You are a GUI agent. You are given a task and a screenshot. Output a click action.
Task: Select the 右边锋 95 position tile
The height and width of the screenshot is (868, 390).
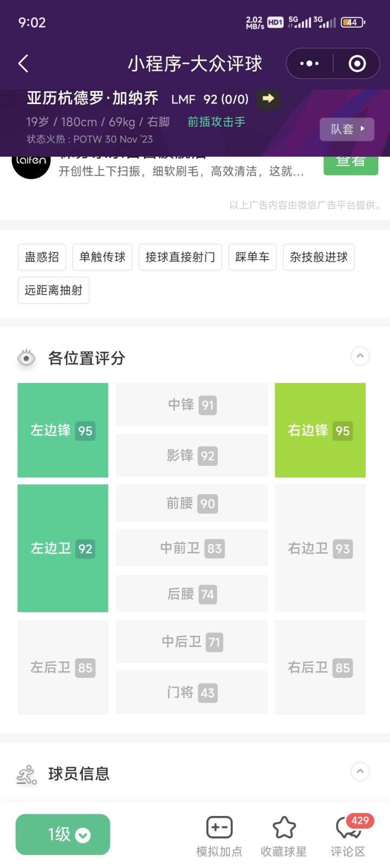coord(320,430)
